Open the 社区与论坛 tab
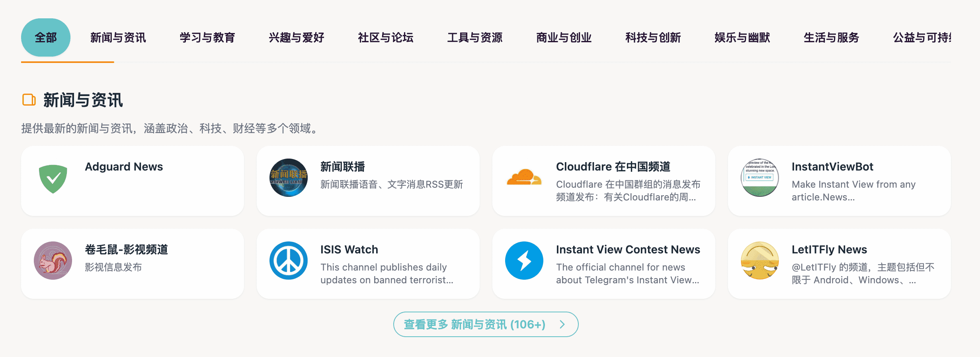The image size is (980, 357). 386,37
